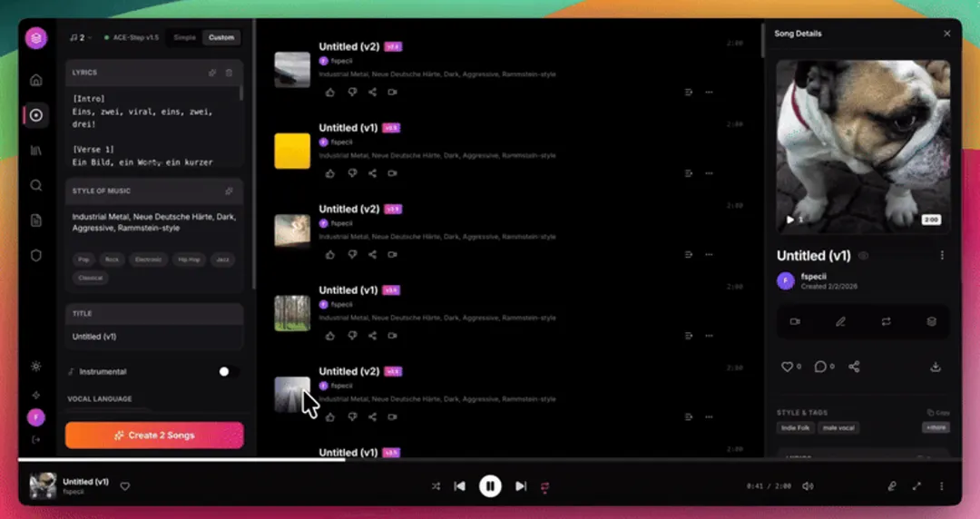Toggle the repeat button in the player bar
This screenshot has width=980, height=519.
[x=545, y=485]
